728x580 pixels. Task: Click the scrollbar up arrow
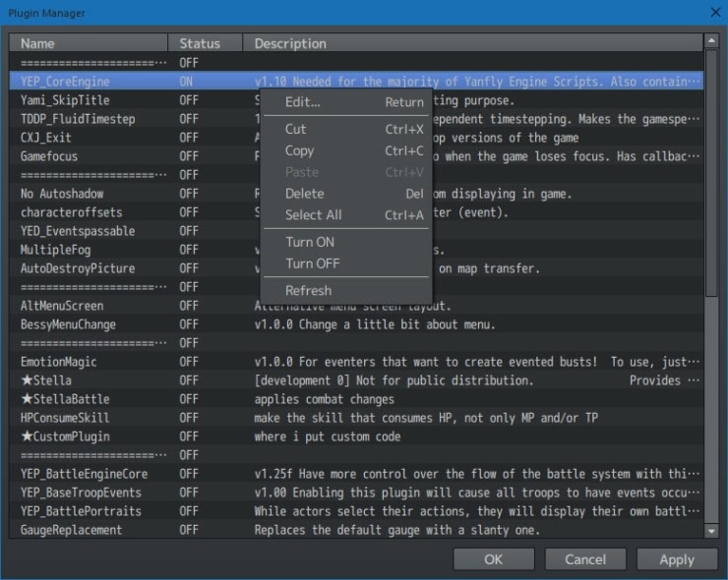(711, 42)
